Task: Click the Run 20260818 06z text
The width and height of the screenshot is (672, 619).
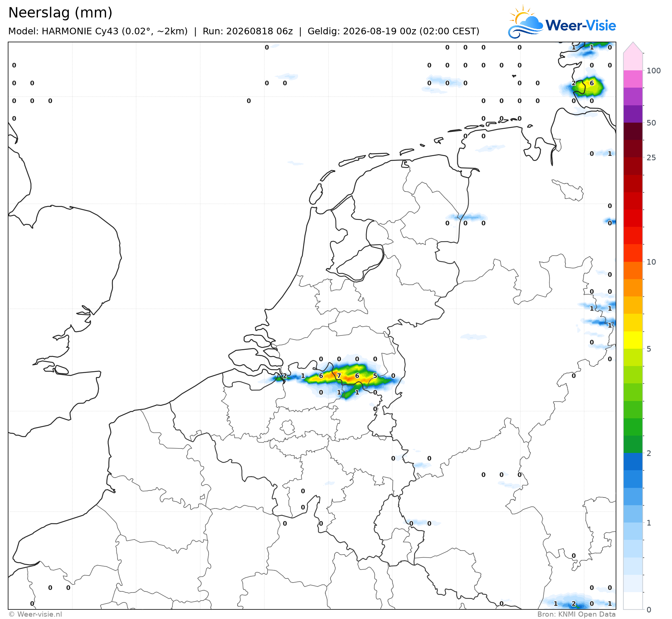Action: (248, 31)
